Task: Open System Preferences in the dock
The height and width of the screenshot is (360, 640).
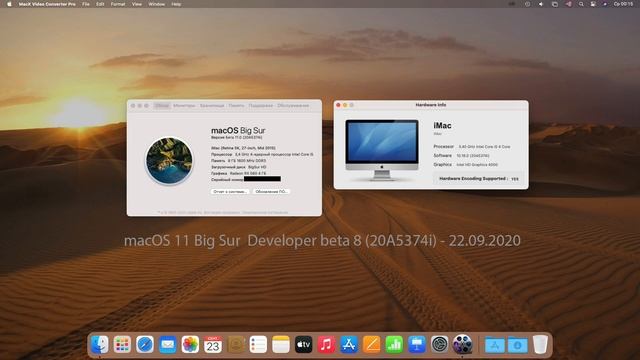Action: 439,344
